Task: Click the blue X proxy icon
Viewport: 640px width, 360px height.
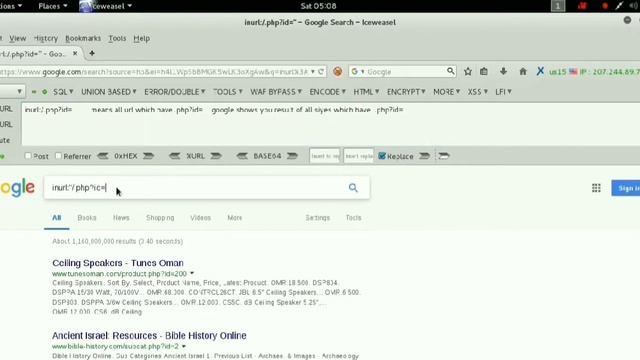Action: (x=540, y=71)
